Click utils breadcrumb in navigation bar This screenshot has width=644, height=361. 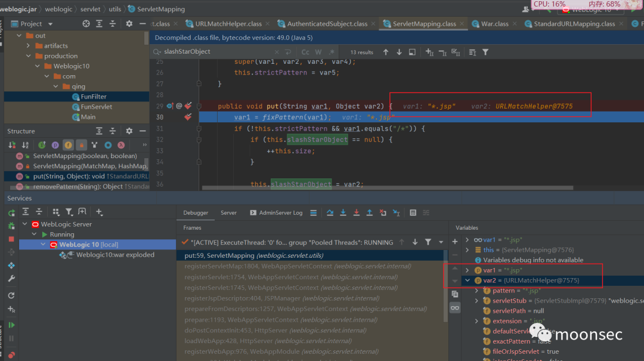tap(115, 9)
